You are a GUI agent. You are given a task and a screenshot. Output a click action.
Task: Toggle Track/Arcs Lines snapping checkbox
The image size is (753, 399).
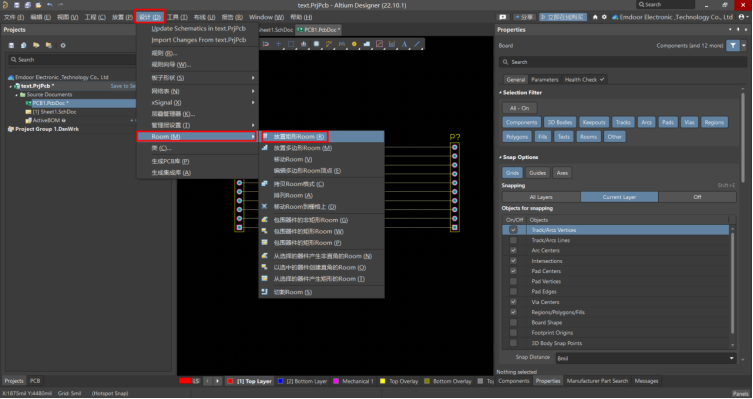click(513, 240)
